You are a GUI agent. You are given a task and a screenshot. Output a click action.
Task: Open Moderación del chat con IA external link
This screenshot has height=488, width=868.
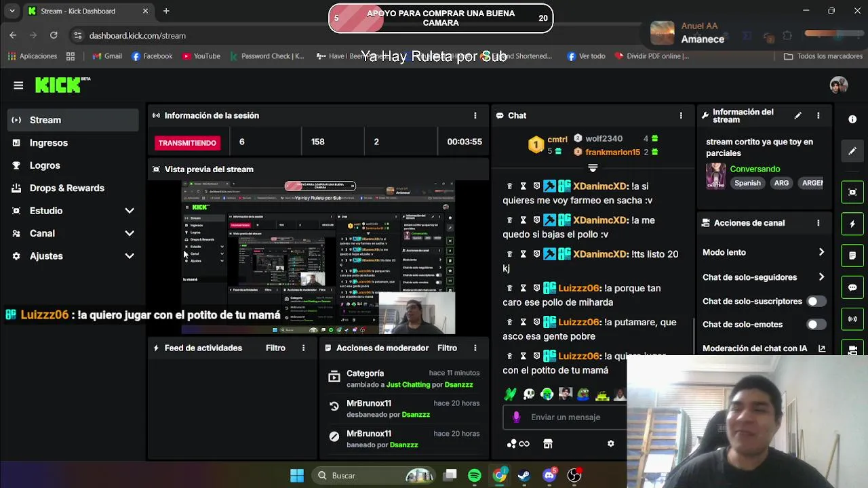(x=822, y=348)
